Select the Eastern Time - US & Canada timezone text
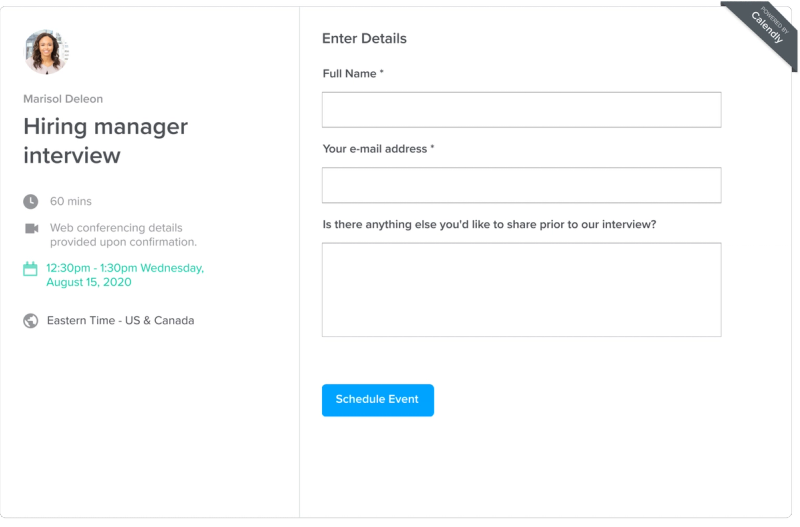Viewport: 800px width, 527px height. click(120, 320)
